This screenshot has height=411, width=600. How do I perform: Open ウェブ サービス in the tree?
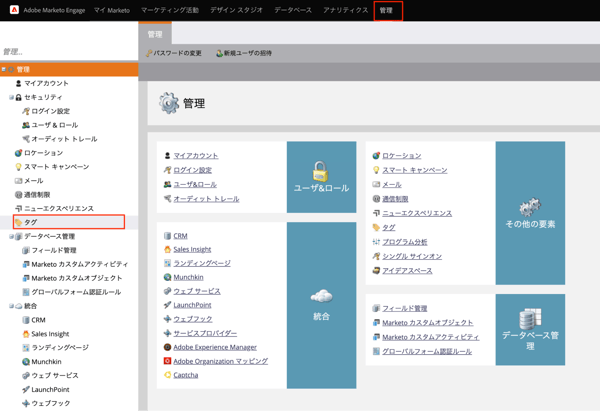pyautogui.click(x=55, y=375)
